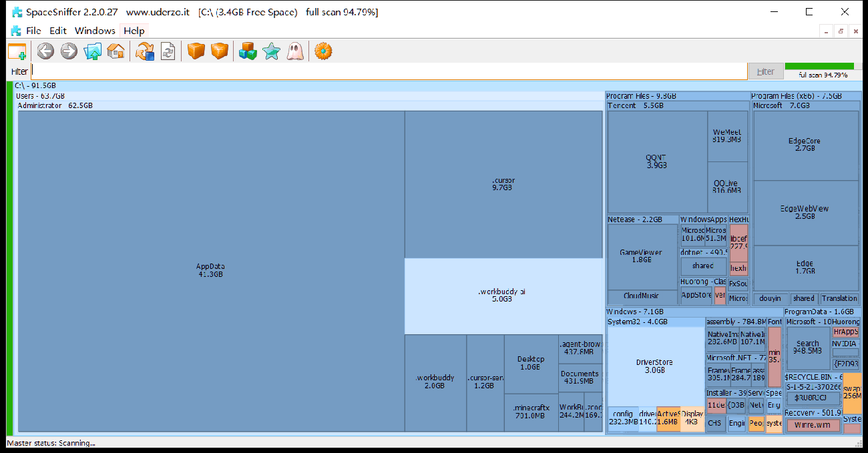Viewport: 868px width, 453px height.
Task: Start a new master scan icon
Action: coord(145,51)
